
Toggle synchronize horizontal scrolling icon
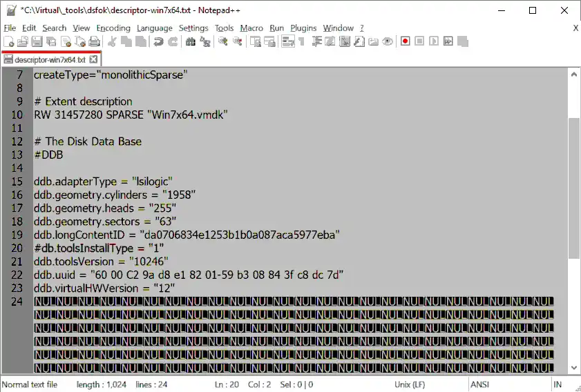click(269, 41)
